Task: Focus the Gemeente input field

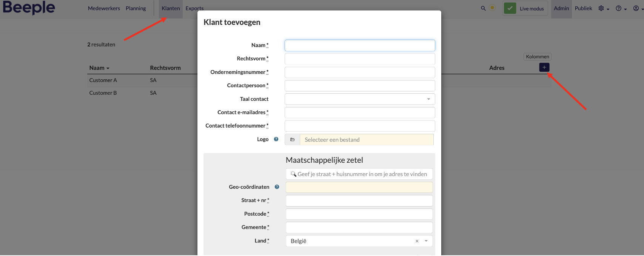Action: (359, 227)
